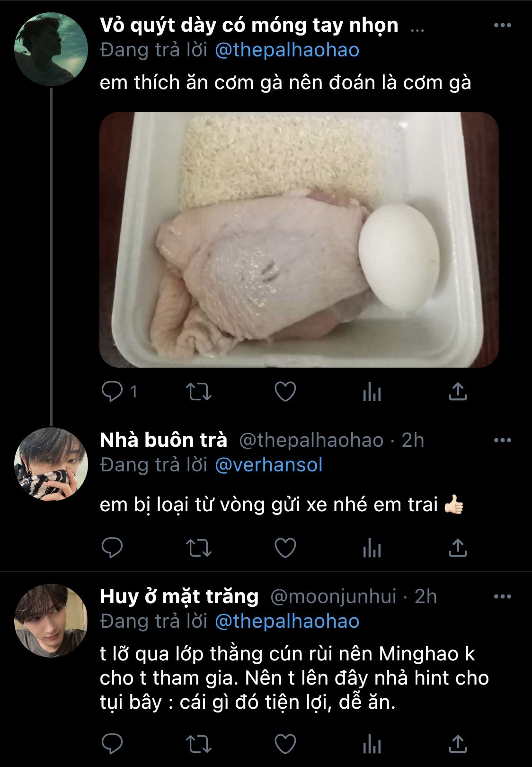Reply to Nhà buôn trà's tweet
The image size is (532, 767).
pyautogui.click(x=113, y=548)
